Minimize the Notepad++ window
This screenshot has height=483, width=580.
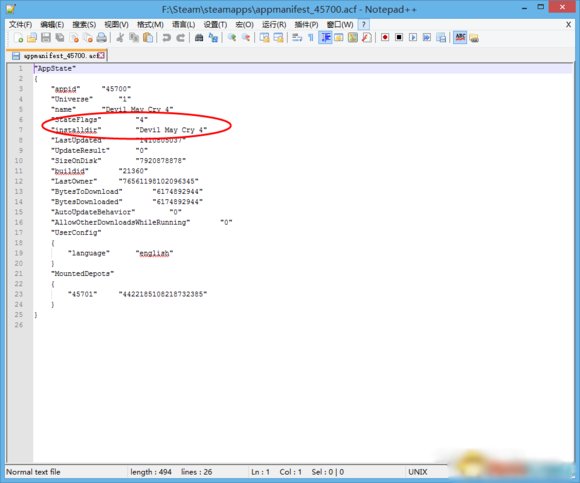(525, 8)
